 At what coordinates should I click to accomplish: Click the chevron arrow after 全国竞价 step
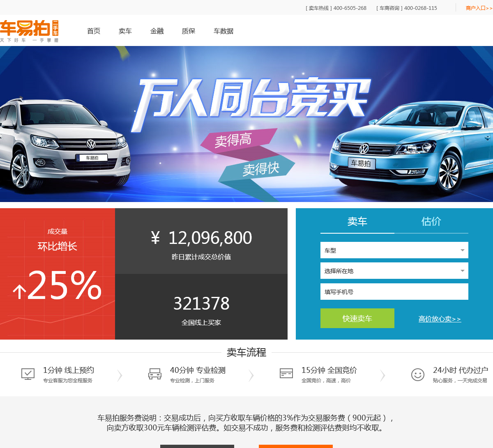coord(382,375)
